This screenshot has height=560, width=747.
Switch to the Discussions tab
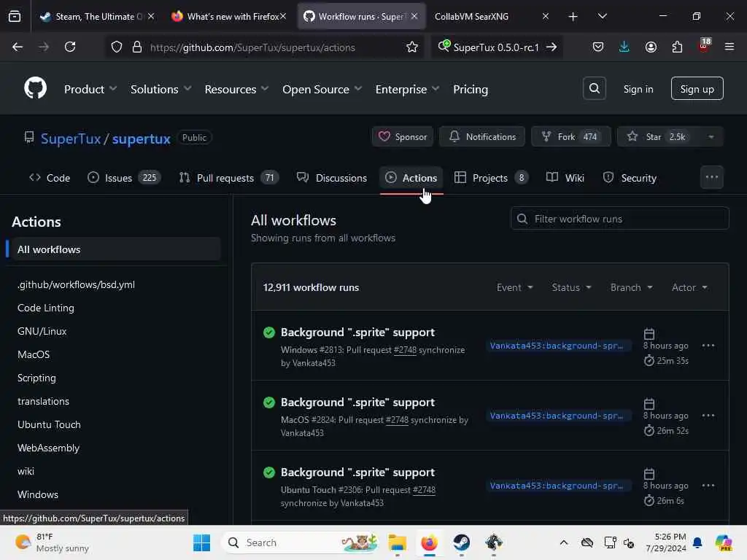coord(332,178)
